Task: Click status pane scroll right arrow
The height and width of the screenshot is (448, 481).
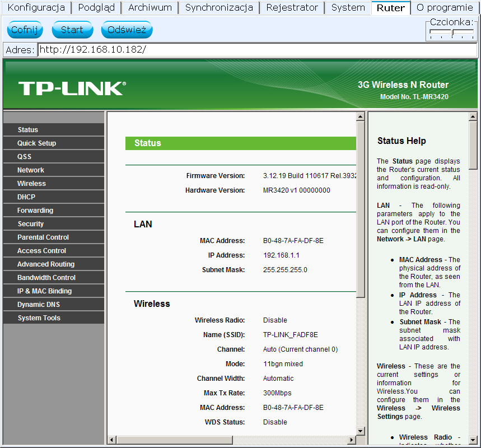Action: (352, 440)
